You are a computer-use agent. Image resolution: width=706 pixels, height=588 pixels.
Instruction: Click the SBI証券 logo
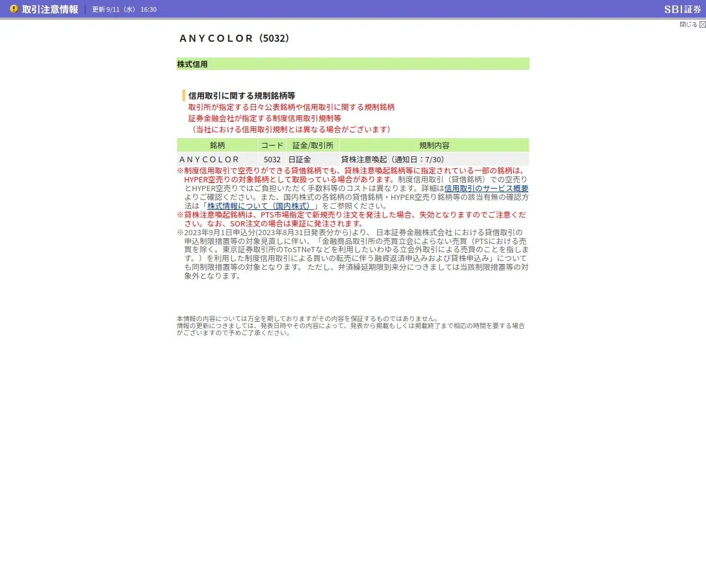[x=682, y=9]
